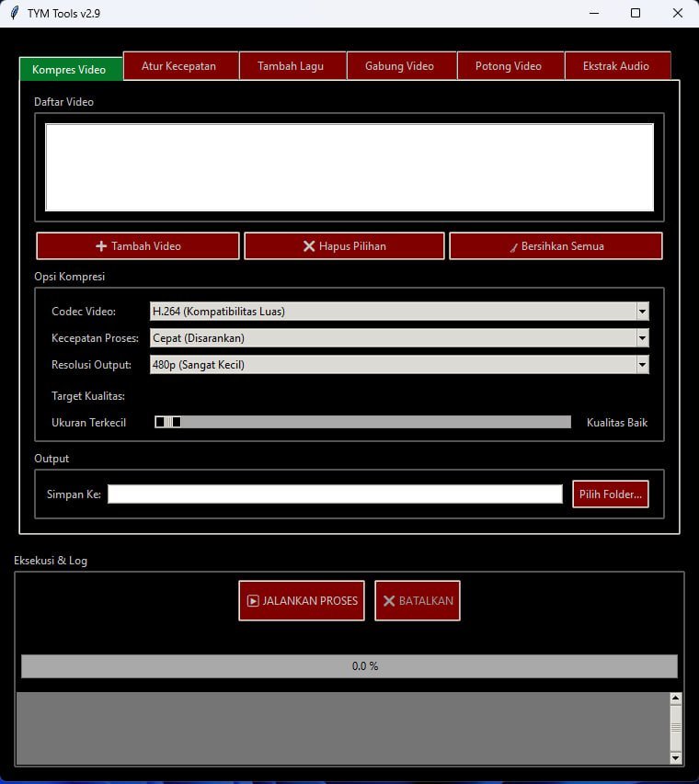This screenshot has height=784, width=699.
Task: Click the play icon on Jalankan Proses
Action: click(253, 601)
